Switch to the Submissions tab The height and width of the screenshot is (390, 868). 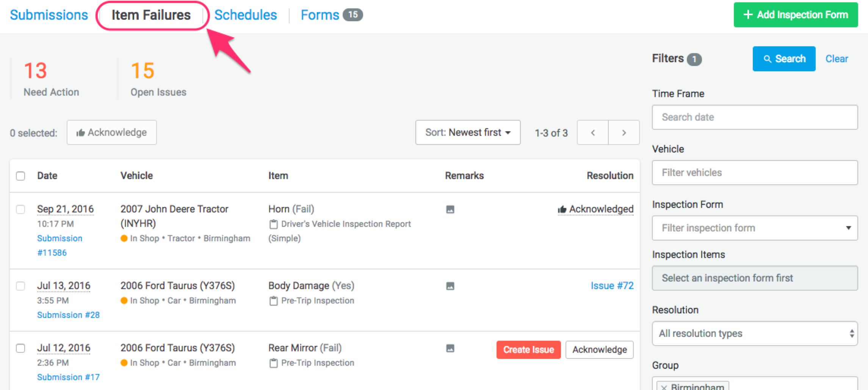pos(49,15)
